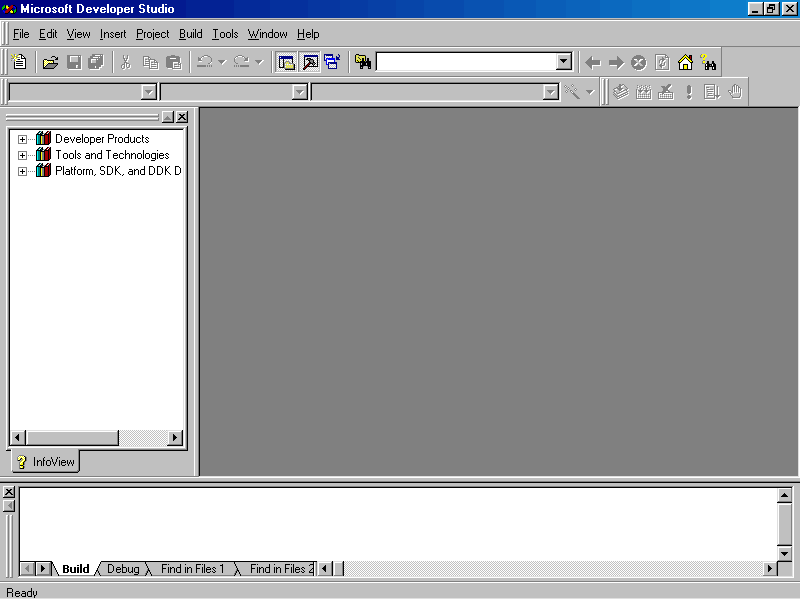Image resolution: width=800 pixels, height=600 pixels.
Task: Open the Redo history dropdown arrow
Action: 259,63
